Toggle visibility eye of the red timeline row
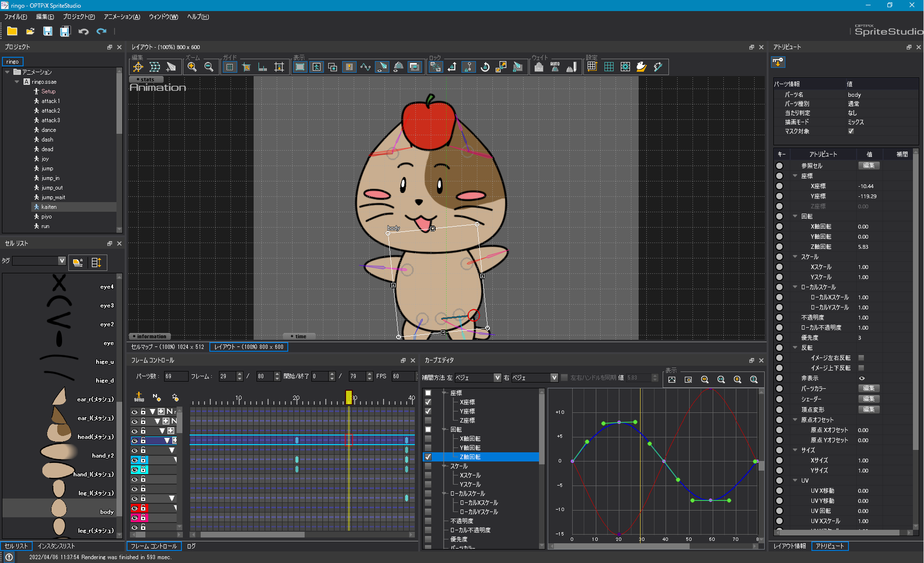The image size is (924, 563). point(135,508)
